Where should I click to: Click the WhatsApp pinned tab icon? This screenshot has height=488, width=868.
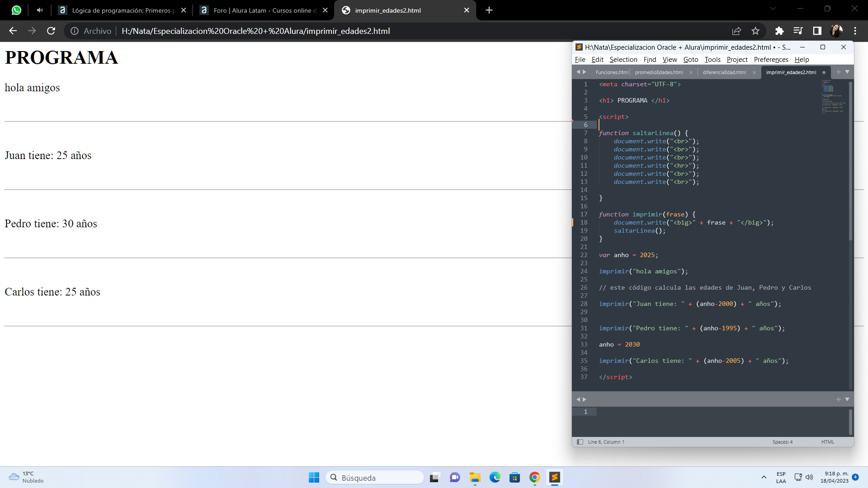tap(16, 10)
